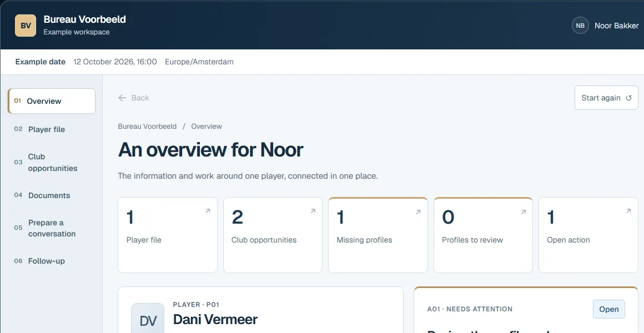Open the Open action summary card
Screen dimensions: 644x333
point(588,235)
